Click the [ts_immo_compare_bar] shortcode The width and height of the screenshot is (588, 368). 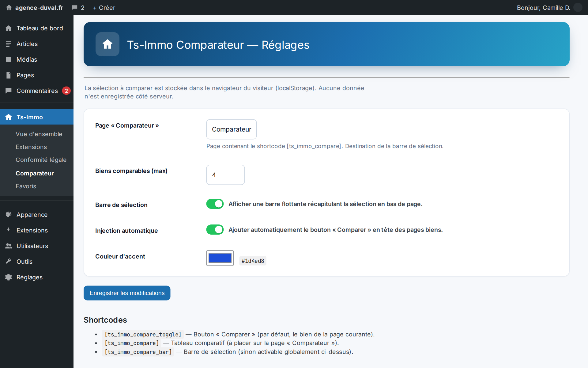[x=138, y=352]
